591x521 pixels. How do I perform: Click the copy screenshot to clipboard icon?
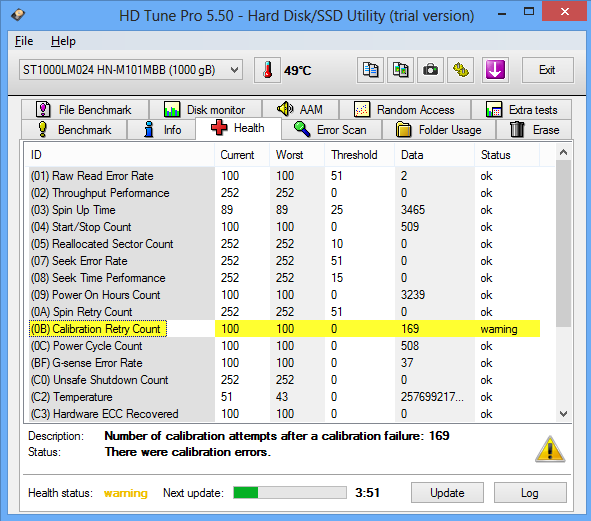click(400, 70)
